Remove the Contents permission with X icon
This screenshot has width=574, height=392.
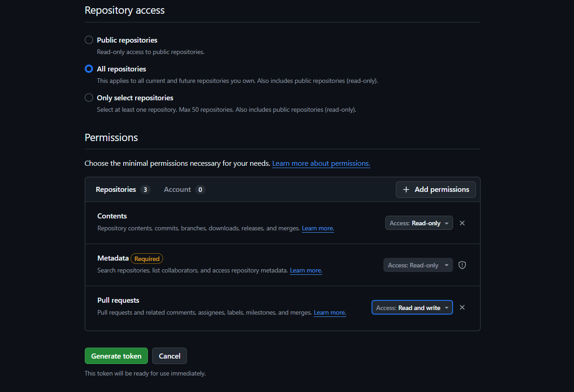[462, 223]
